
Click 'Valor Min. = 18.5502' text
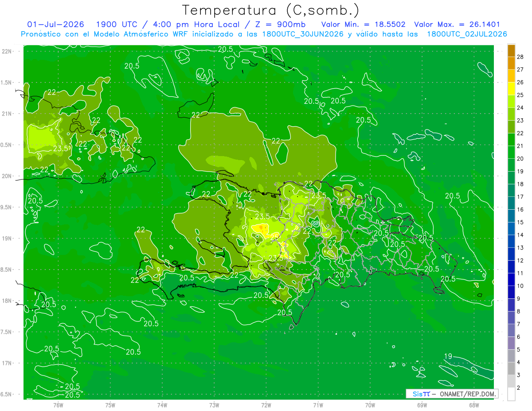pos(363,24)
